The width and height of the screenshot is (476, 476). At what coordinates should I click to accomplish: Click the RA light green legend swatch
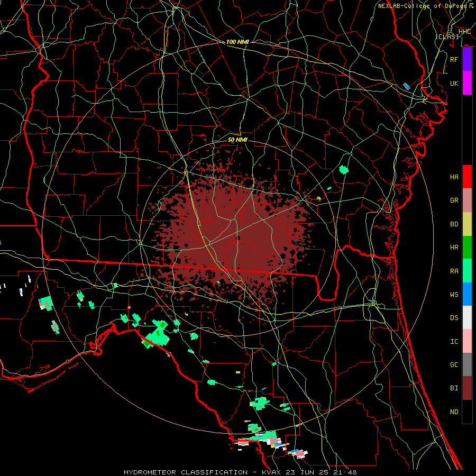point(467,271)
